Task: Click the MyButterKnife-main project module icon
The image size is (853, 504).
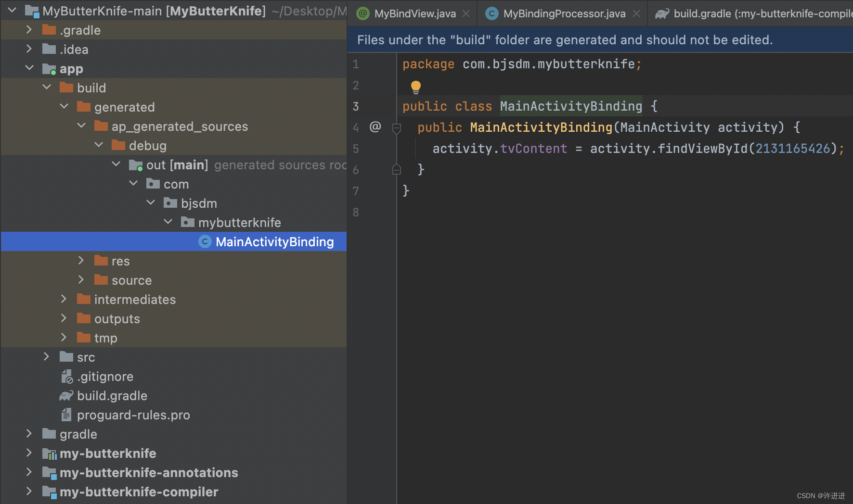Action: [32, 11]
